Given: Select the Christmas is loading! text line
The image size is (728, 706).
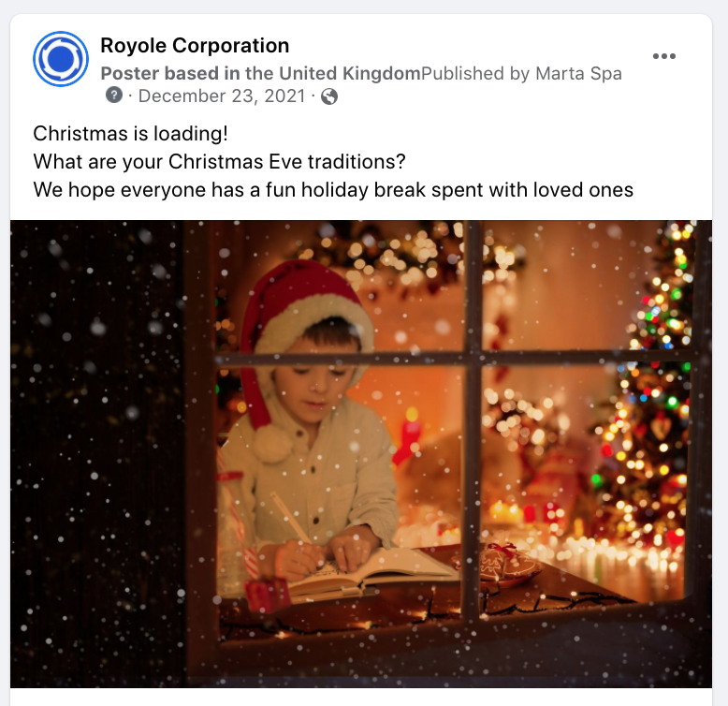Looking at the screenshot, I should pos(130,134).
